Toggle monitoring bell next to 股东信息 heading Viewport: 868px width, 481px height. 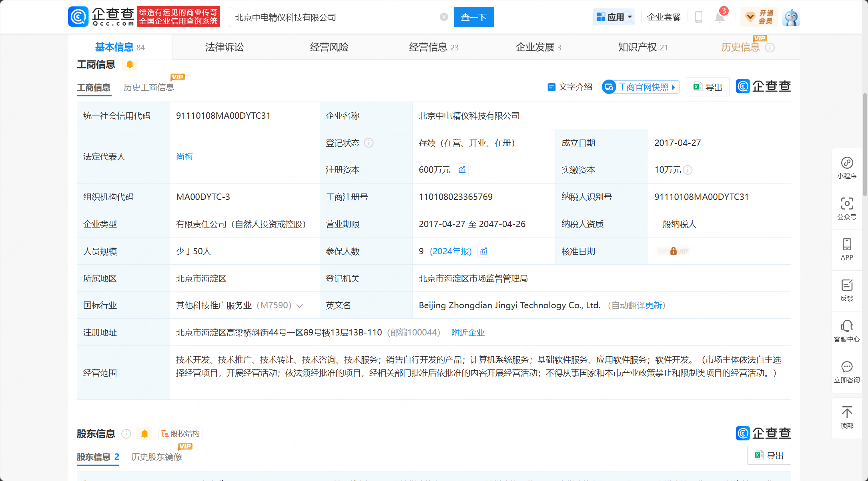(144, 433)
